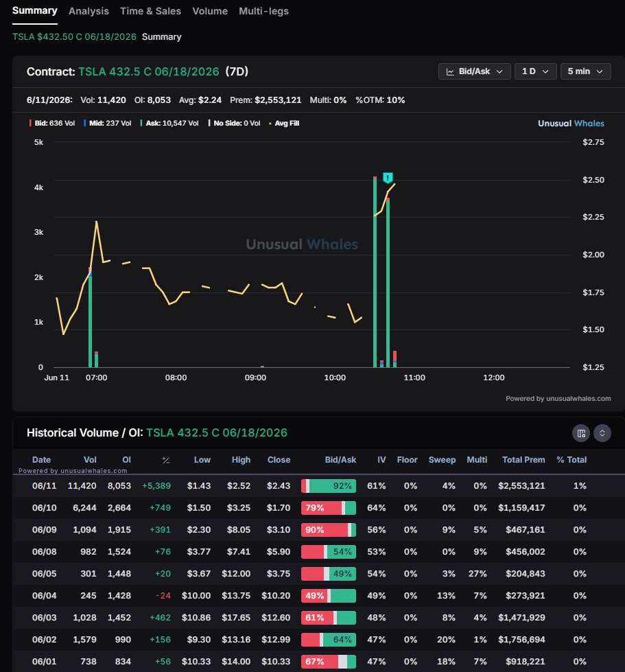Click the 92% bid/ask bar for 06/11
This screenshot has height=672, width=625.
(329, 486)
